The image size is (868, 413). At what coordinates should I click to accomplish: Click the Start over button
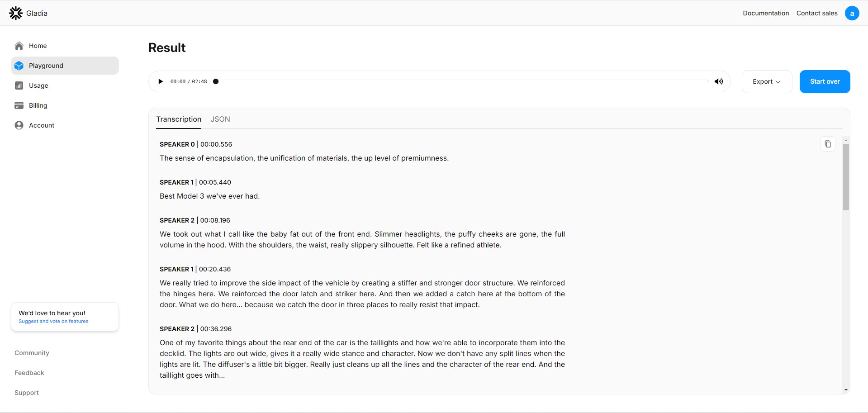pos(825,81)
